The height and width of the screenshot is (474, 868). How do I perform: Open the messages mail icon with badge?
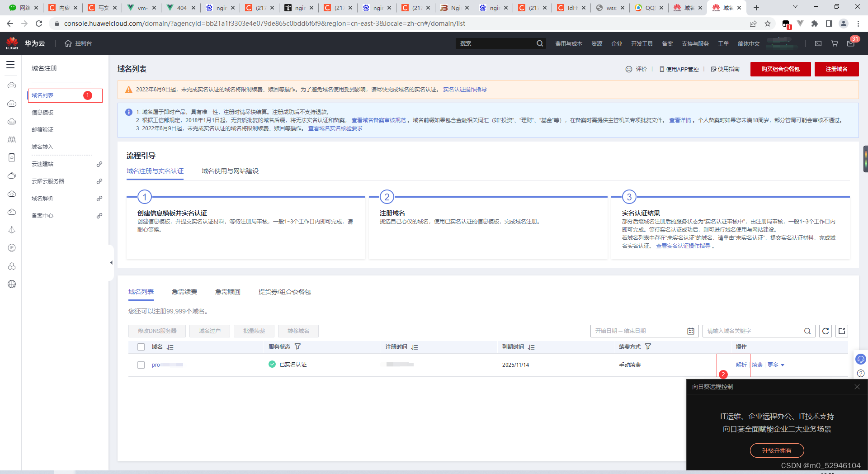[x=851, y=43]
